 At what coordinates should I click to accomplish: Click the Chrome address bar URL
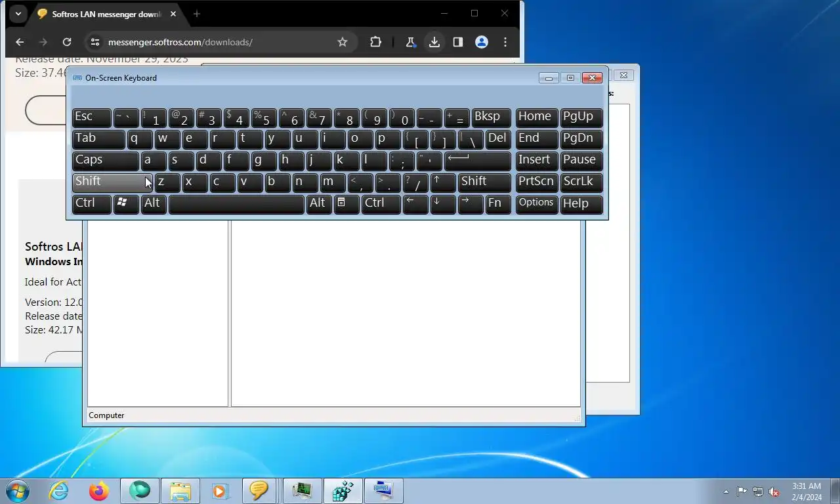point(180,42)
